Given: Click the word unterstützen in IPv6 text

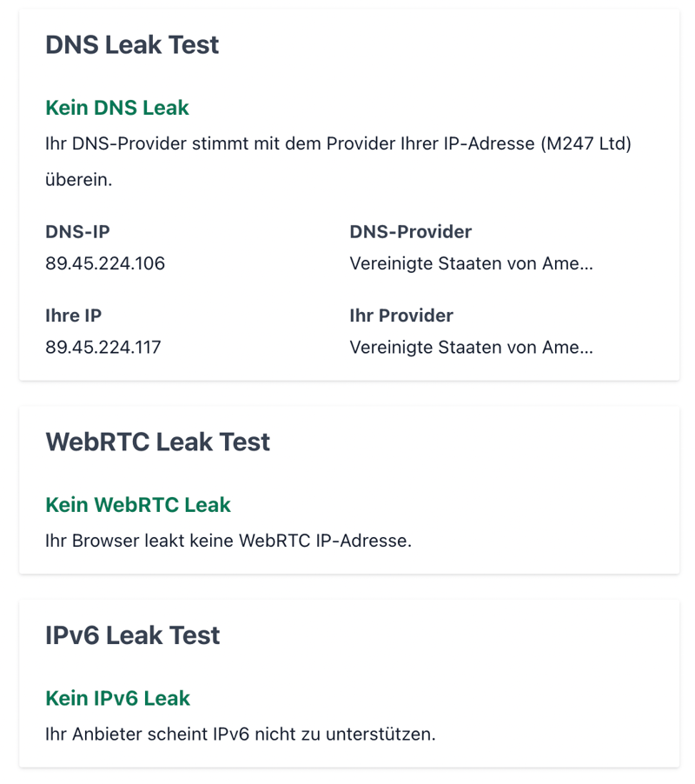Looking at the screenshot, I should [380, 734].
